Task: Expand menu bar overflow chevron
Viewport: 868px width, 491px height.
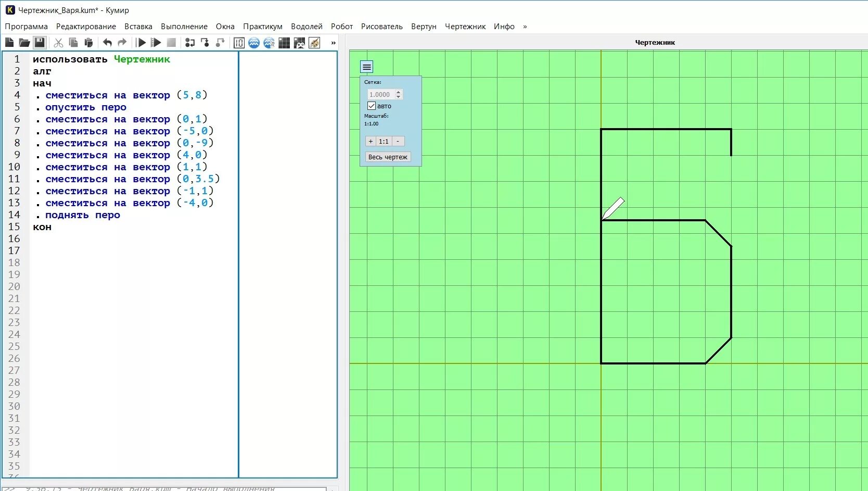Action: [525, 27]
